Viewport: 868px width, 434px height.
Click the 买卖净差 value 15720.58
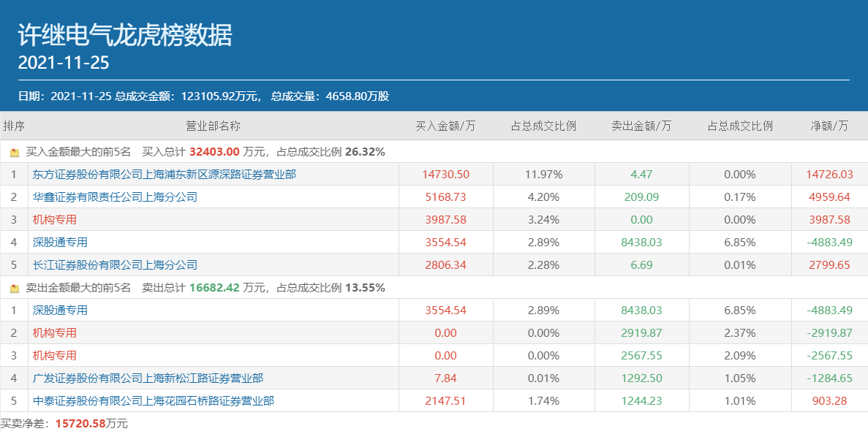80,424
